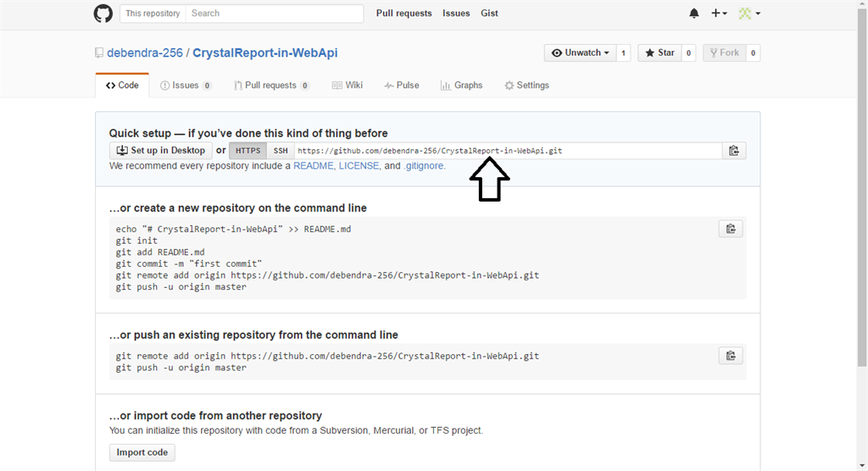Expand the Unwatch dropdown
The image size is (868, 471).
(x=580, y=53)
